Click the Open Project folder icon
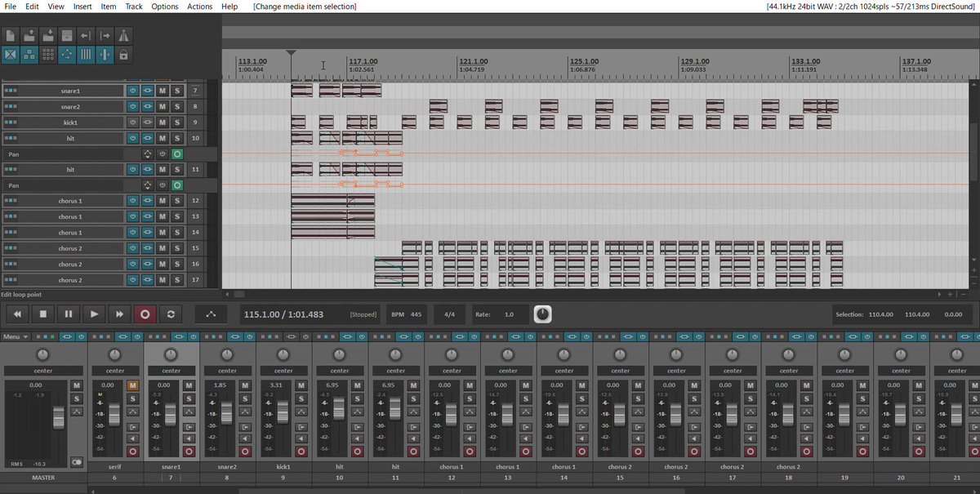The image size is (980, 494). pyautogui.click(x=29, y=36)
